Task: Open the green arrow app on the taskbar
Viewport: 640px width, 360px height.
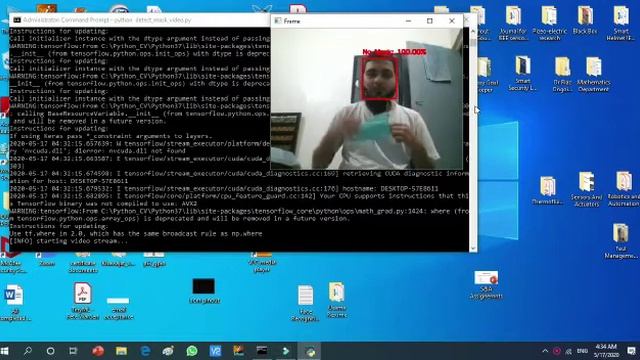Action: coord(286,351)
